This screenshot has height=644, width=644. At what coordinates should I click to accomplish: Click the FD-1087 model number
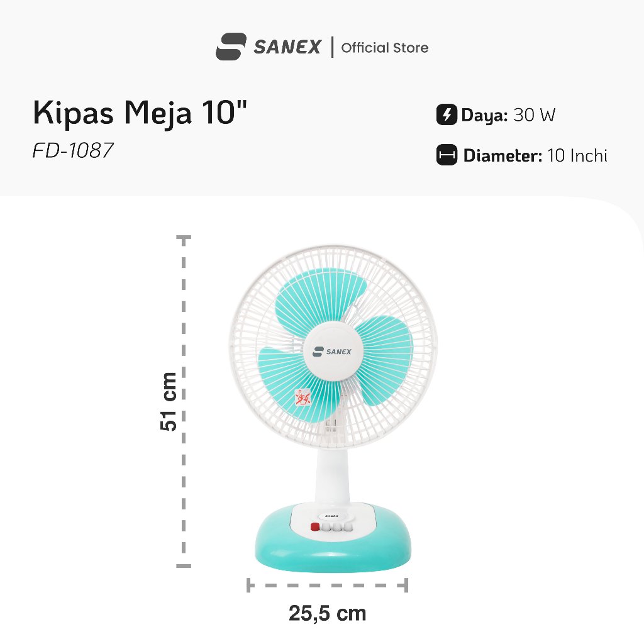click(x=73, y=152)
